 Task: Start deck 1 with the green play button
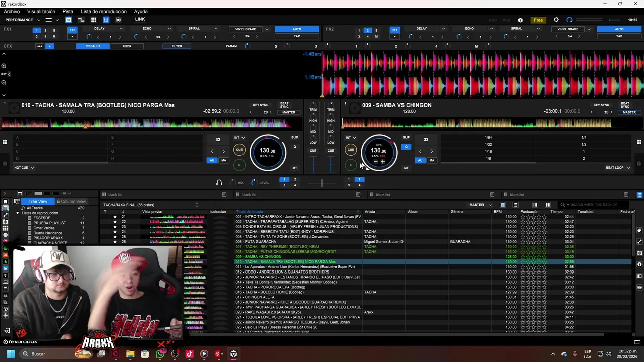click(239, 165)
